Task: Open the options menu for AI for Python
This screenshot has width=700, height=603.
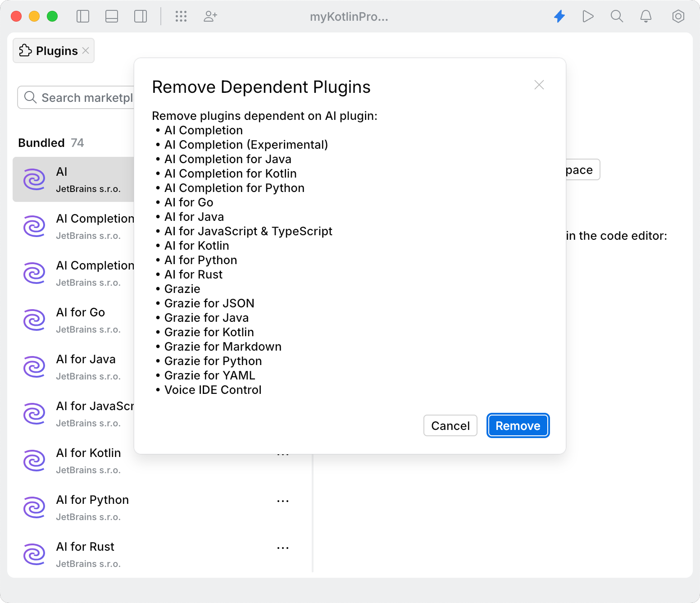Action: pyautogui.click(x=283, y=501)
